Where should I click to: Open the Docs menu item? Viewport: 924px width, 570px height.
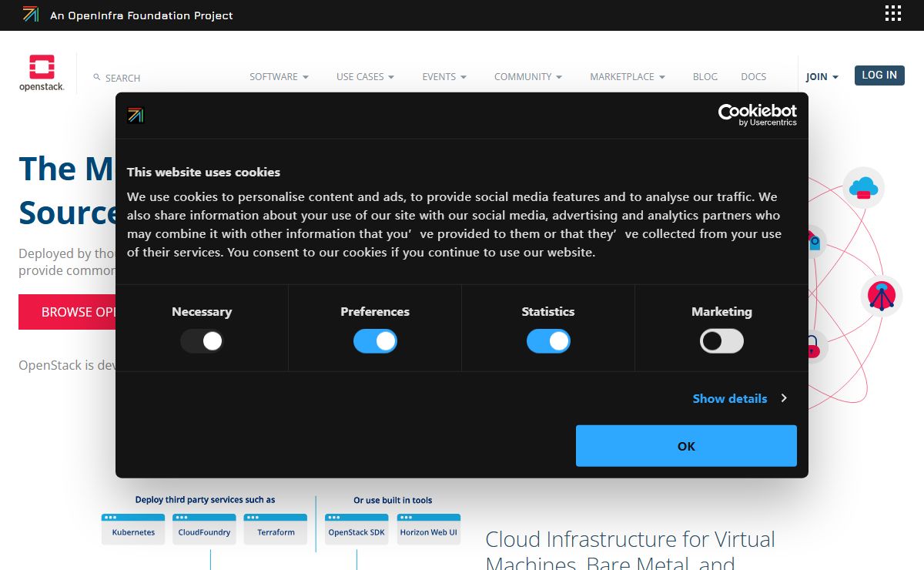coord(754,77)
